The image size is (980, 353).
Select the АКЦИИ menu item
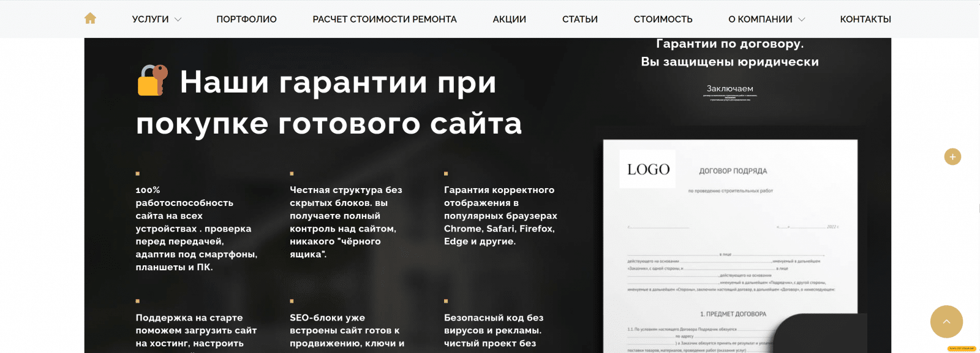coord(509,20)
